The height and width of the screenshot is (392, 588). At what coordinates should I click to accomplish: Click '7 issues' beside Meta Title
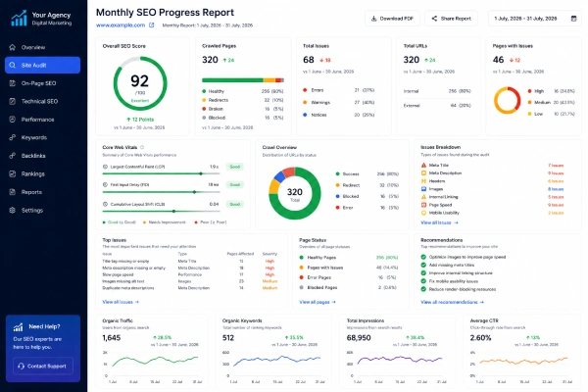tap(556, 165)
